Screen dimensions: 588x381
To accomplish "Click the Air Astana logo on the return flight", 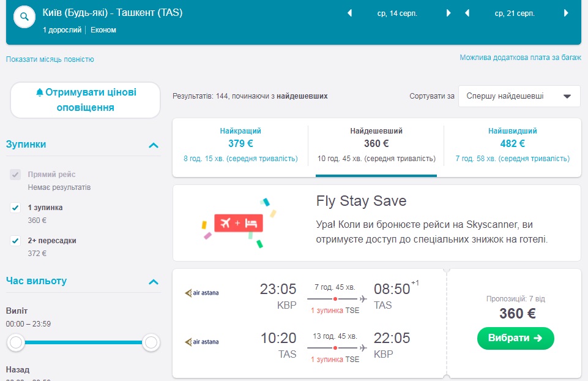I will tap(201, 342).
